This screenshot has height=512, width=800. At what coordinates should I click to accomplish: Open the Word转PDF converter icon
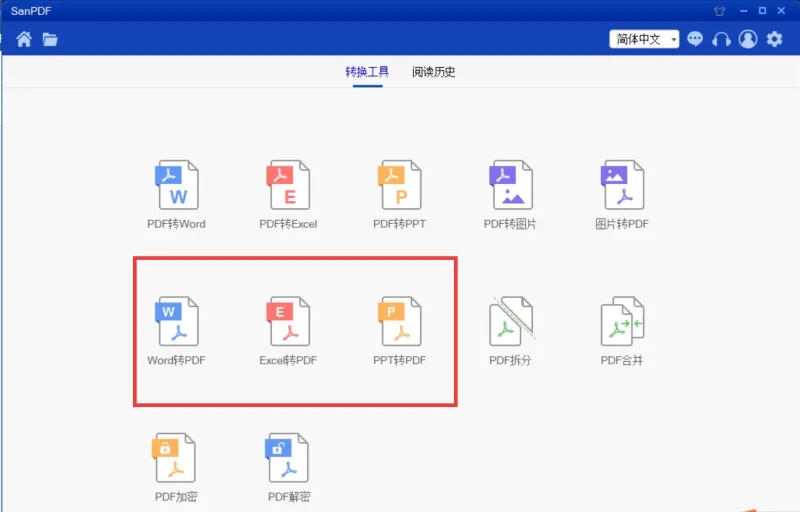177,321
